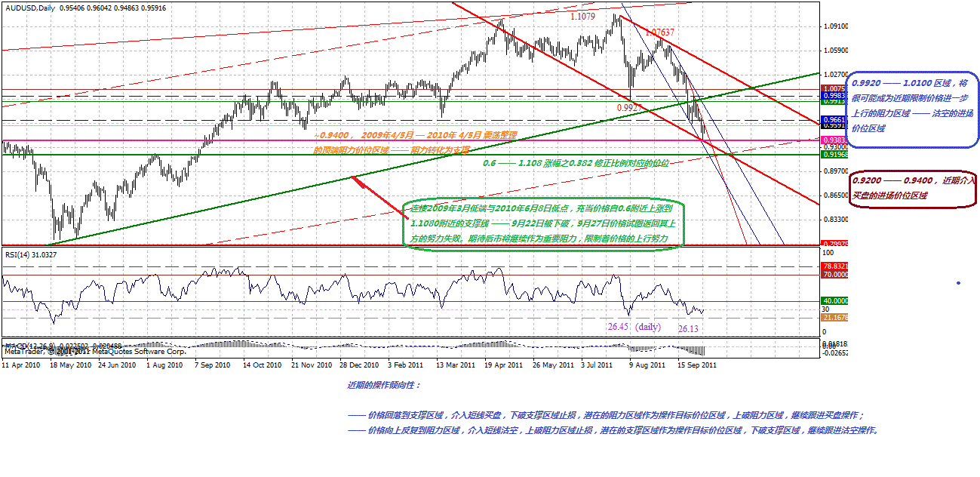Click the 26.45 RSI low annotation
The image size is (980, 477).
point(619,327)
